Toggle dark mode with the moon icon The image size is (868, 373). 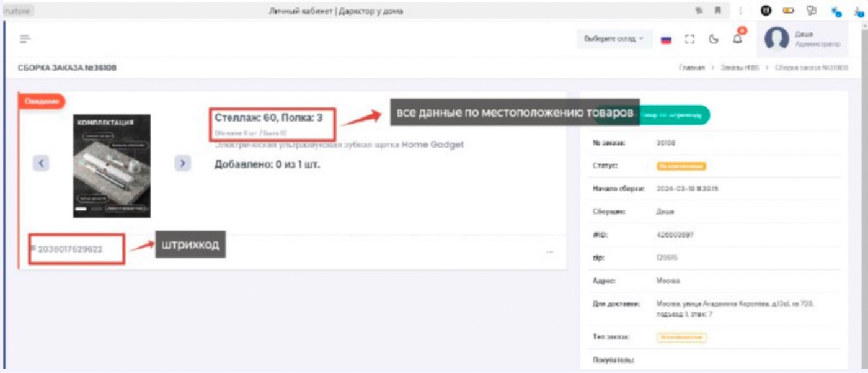point(714,39)
